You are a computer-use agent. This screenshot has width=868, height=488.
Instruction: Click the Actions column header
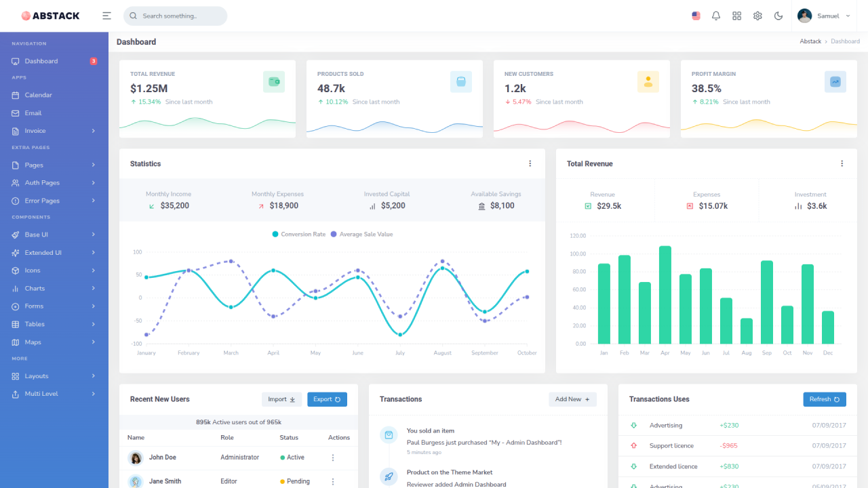[x=339, y=438]
